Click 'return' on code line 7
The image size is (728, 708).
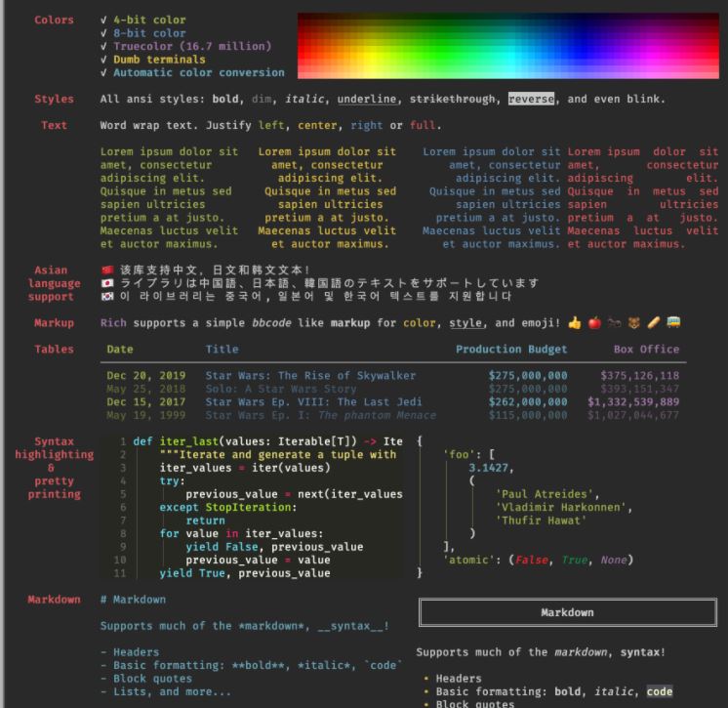(205, 521)
